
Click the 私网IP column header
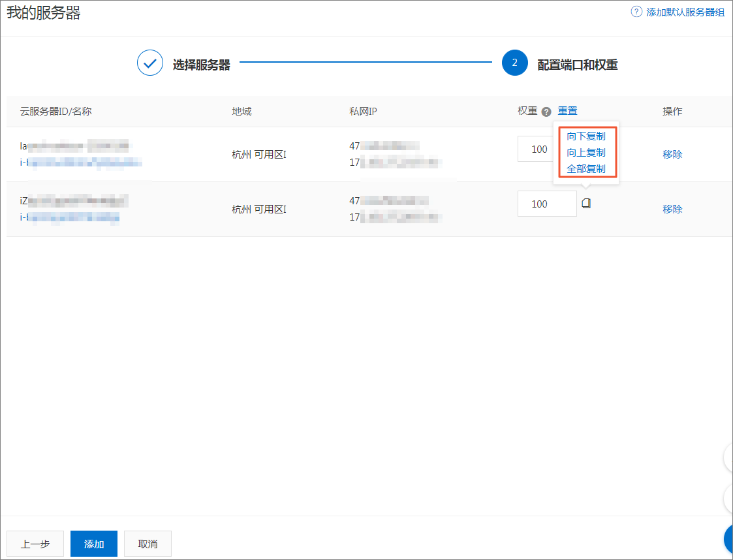coord(363,111)
